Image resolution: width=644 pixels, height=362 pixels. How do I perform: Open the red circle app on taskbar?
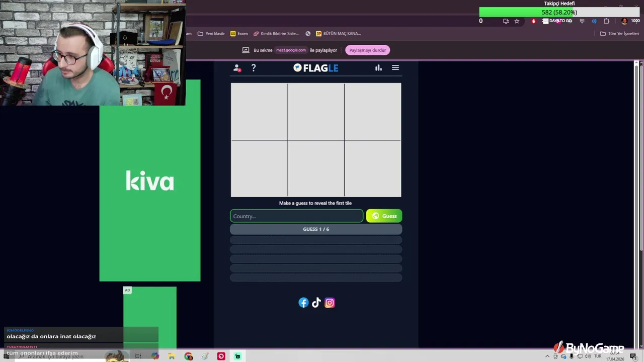pyautogui.click(x=221, y=356)
